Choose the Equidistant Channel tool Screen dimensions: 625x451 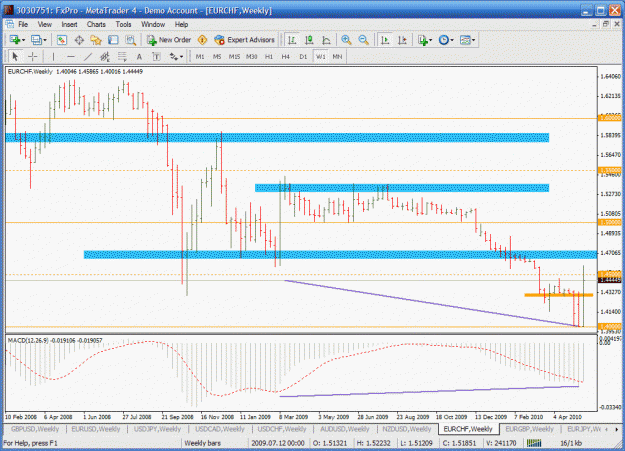[105, 57]
